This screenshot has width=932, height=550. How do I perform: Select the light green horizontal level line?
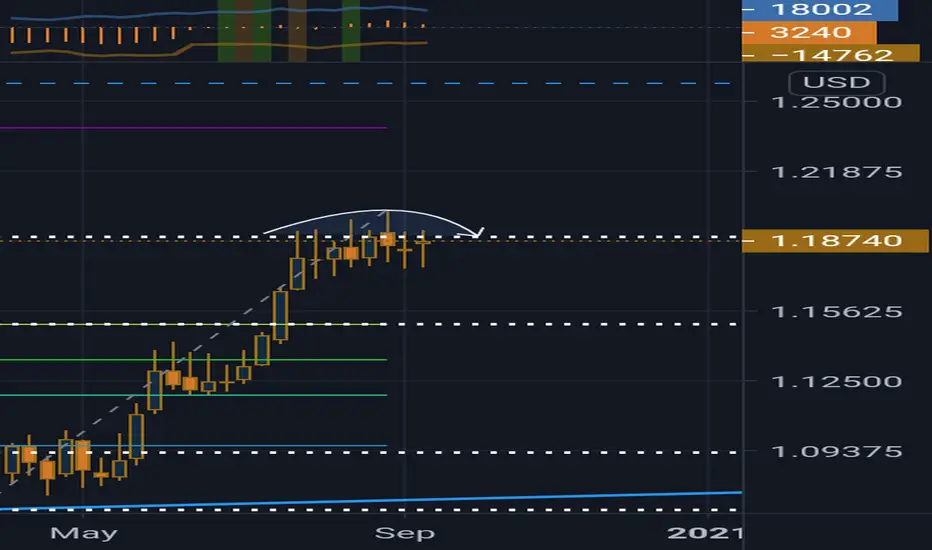coord(193,360)
